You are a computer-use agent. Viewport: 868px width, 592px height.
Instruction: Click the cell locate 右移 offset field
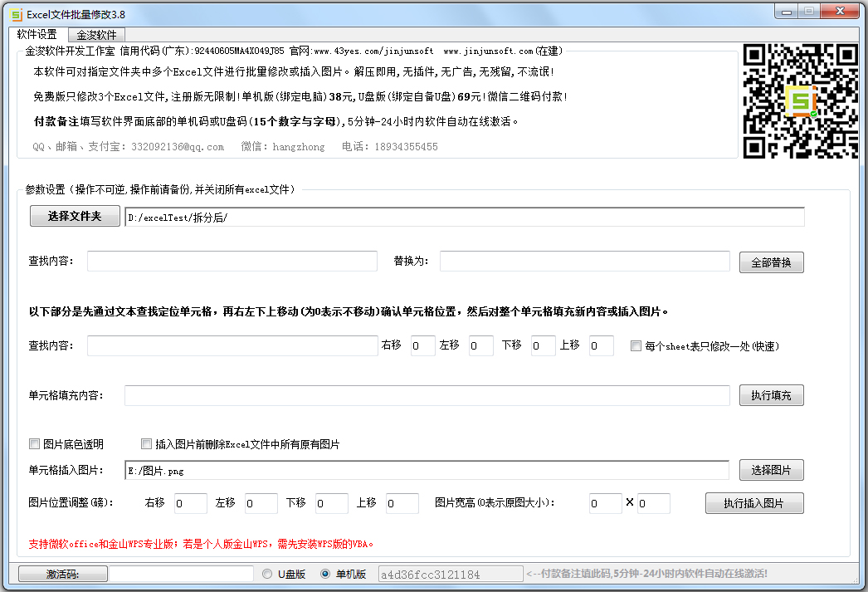423,345
